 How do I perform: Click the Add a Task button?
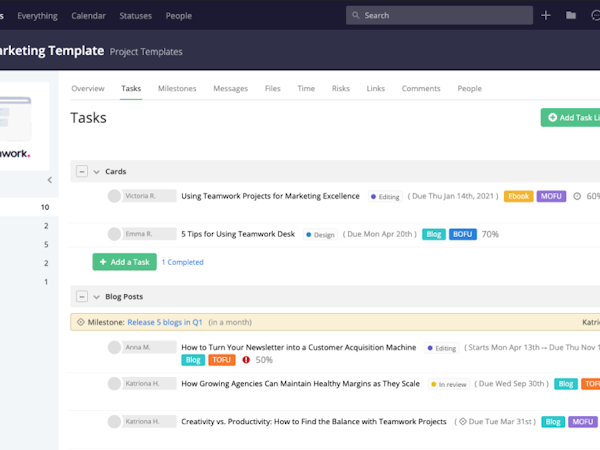coord(124,262)
